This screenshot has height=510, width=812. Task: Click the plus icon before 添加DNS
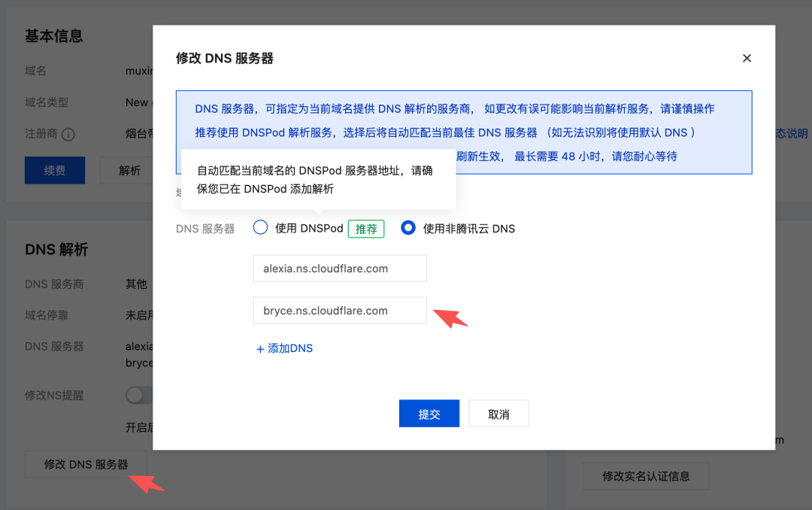point(261,348)
